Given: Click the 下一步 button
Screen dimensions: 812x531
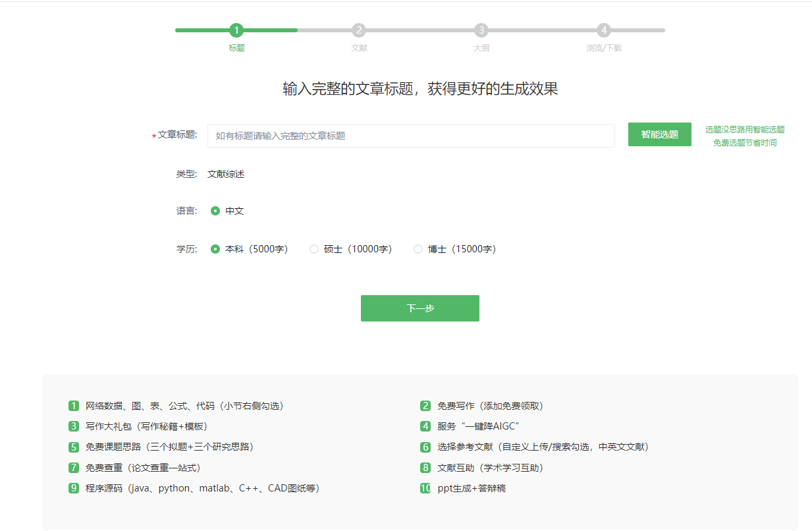Looking at the screenshot, I should [x=420, y=308].
